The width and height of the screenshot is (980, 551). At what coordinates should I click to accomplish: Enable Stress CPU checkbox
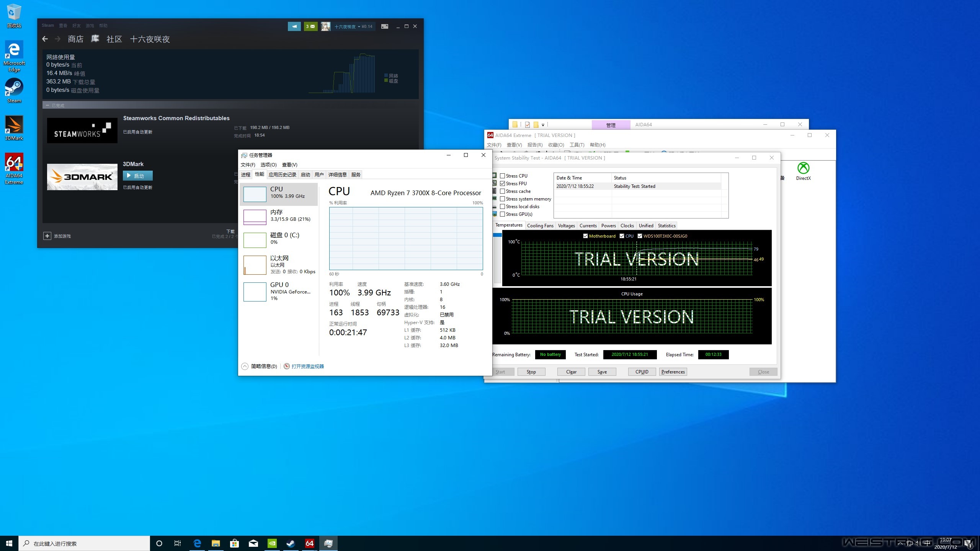click(x=503, y=176)
